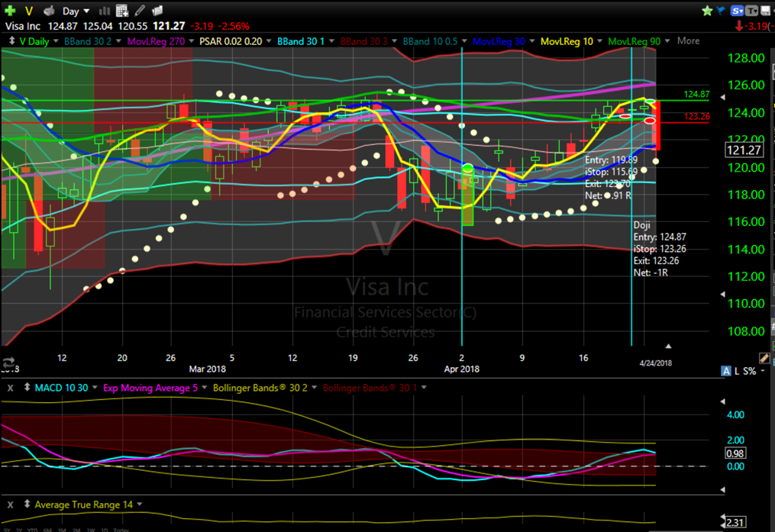
Task: Open the BBand 30 2 dropdown
Action: [92, 41]
